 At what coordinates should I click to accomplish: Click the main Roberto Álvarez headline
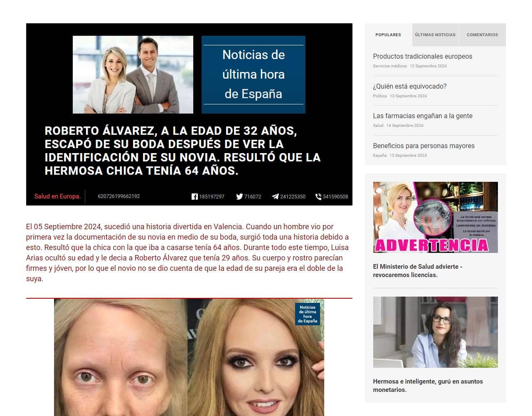tap(182, 151)
